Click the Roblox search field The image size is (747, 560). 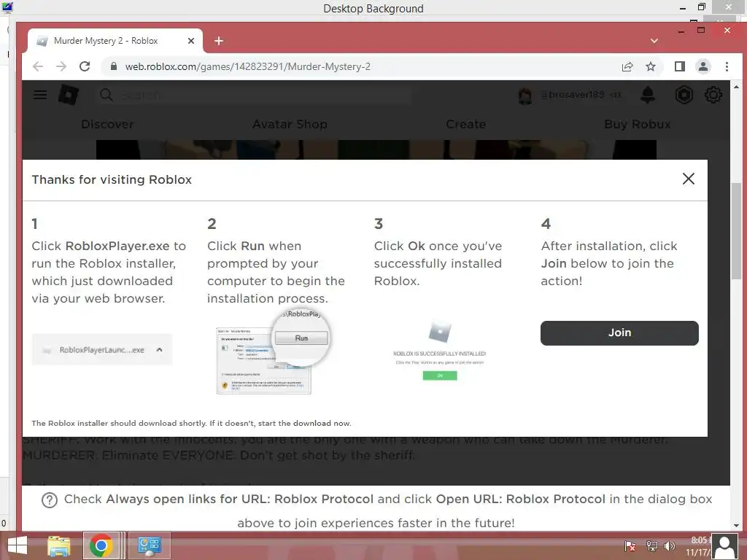point(255,95)
